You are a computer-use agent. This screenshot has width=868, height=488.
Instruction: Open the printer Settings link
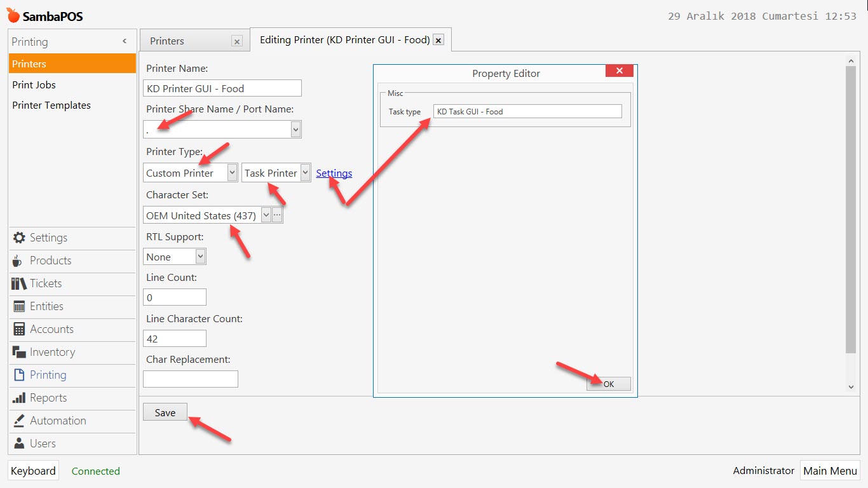click(334, 173)
